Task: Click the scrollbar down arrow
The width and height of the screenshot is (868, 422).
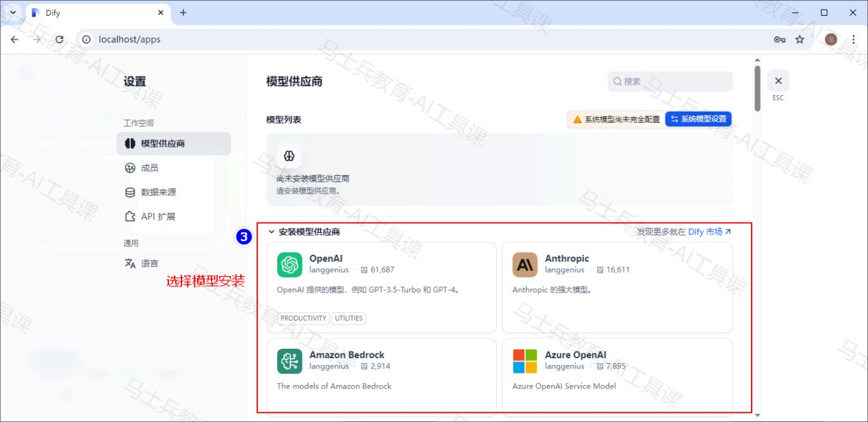Action: click(x=757, y=415)
